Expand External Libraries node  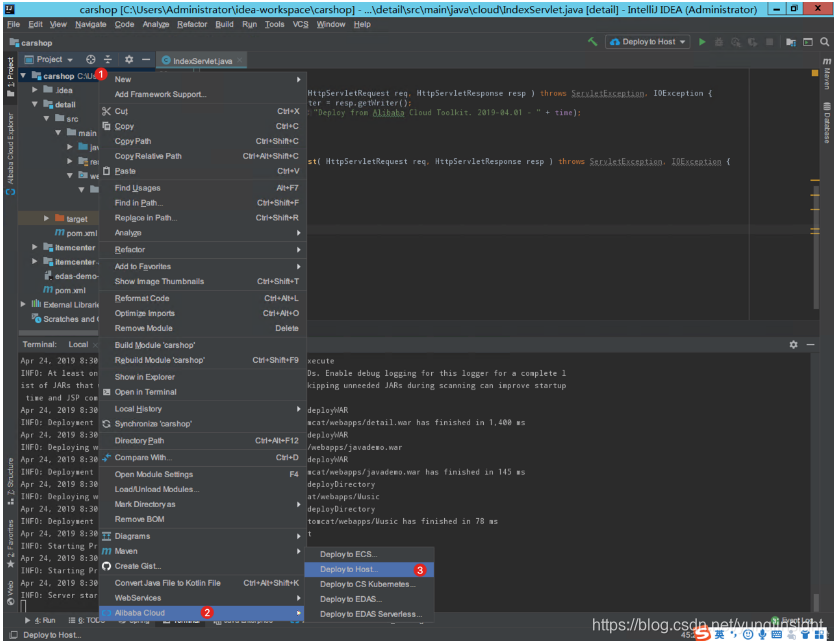pyautogui.click(x=23, y=304)
